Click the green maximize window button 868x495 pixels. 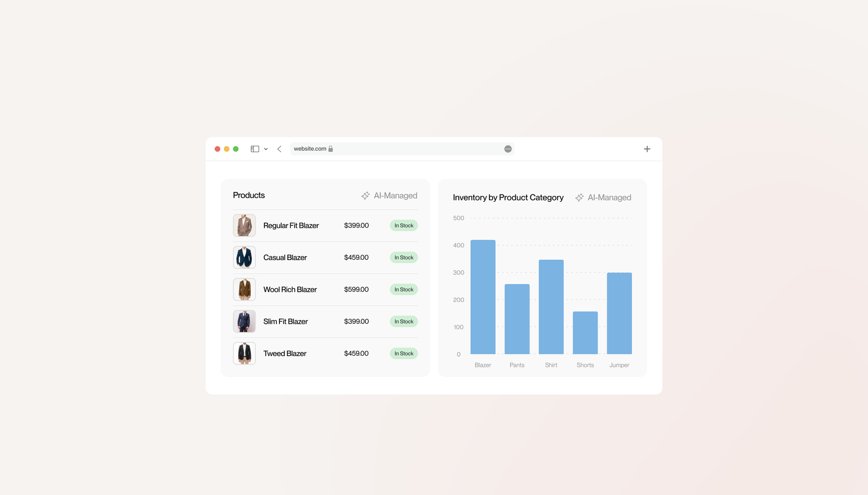[236, 149]
